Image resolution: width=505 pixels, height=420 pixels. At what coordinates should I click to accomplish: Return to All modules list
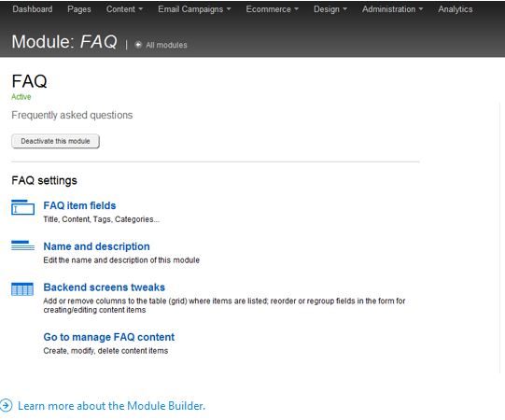coord(166,45)
